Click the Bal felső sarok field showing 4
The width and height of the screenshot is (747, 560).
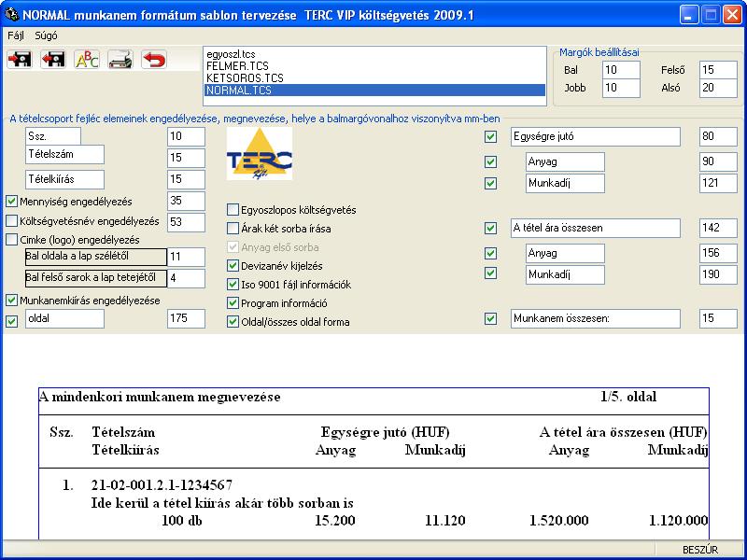(x=186, y=278)
